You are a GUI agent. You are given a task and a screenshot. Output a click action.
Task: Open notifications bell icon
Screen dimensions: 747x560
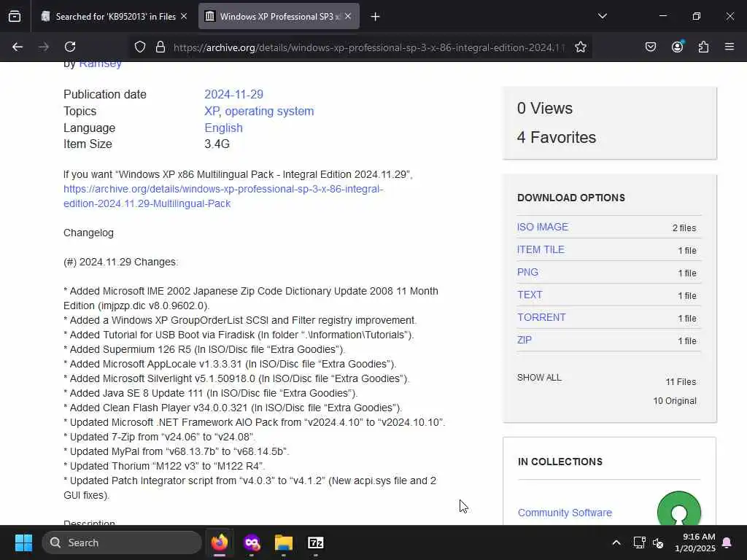[727, 542]
